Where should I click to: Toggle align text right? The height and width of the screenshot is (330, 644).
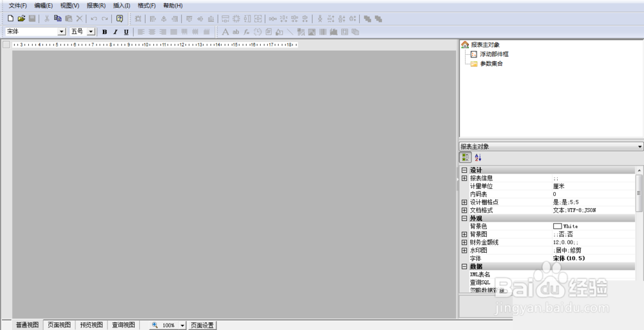click(x=163, y=32)
